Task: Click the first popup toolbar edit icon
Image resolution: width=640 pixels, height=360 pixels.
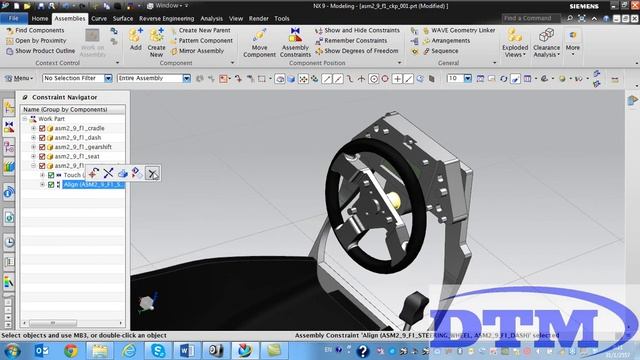Action: (93, 173)
